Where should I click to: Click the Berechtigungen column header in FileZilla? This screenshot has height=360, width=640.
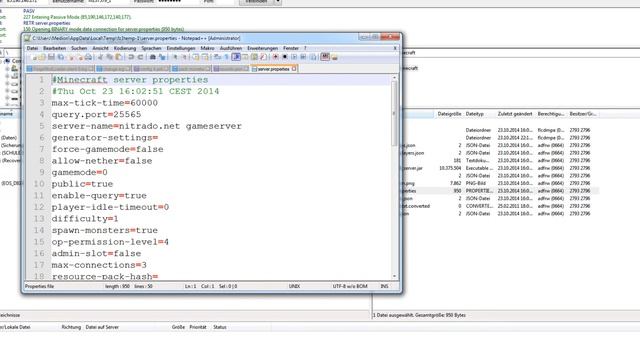click(551, 114)
